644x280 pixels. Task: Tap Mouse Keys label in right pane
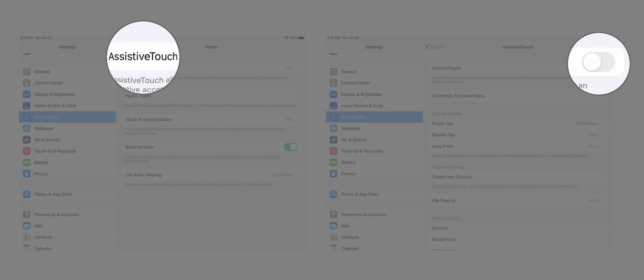444,239
